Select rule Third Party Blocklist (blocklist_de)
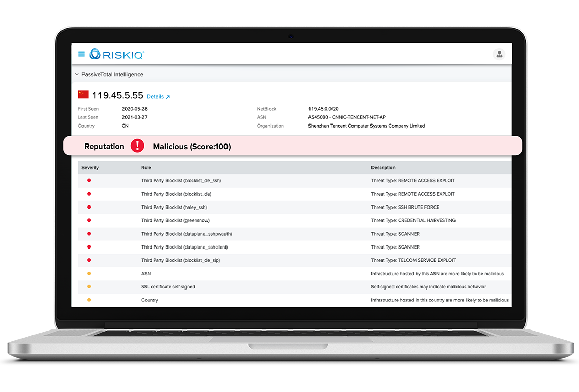579x392 pixels. click(x=176, y=194)
